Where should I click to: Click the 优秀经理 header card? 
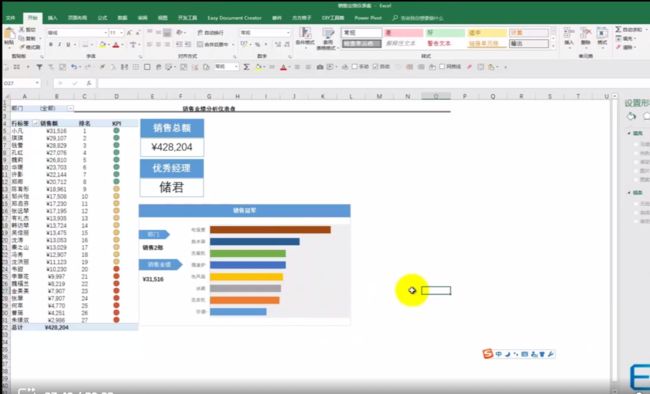[172, 168]
